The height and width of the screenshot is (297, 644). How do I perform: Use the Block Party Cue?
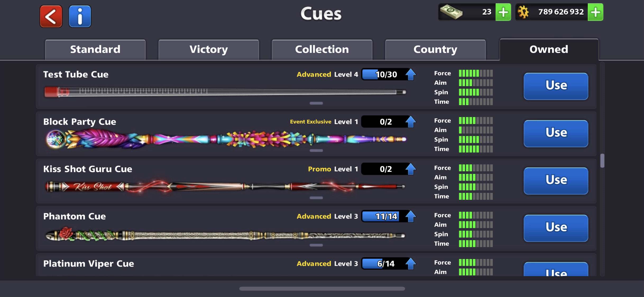coord(556,133)
